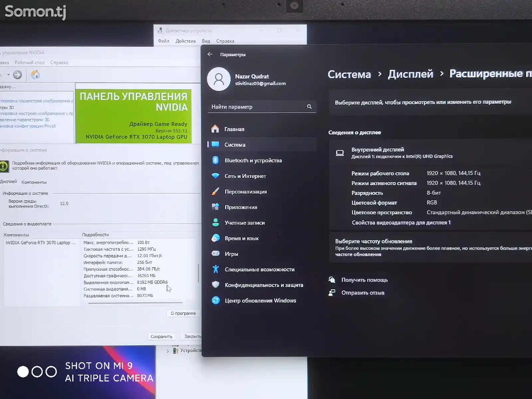
Task: Go back with the Settings back arrow
Action: click(x=210, y=54)
